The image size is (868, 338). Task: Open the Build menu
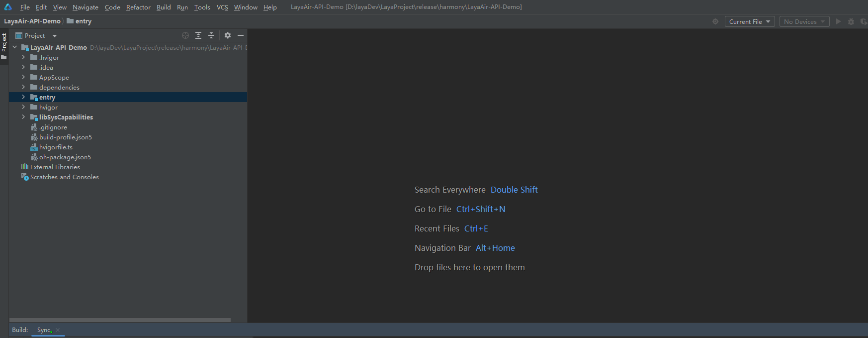[x=164, y=7]
